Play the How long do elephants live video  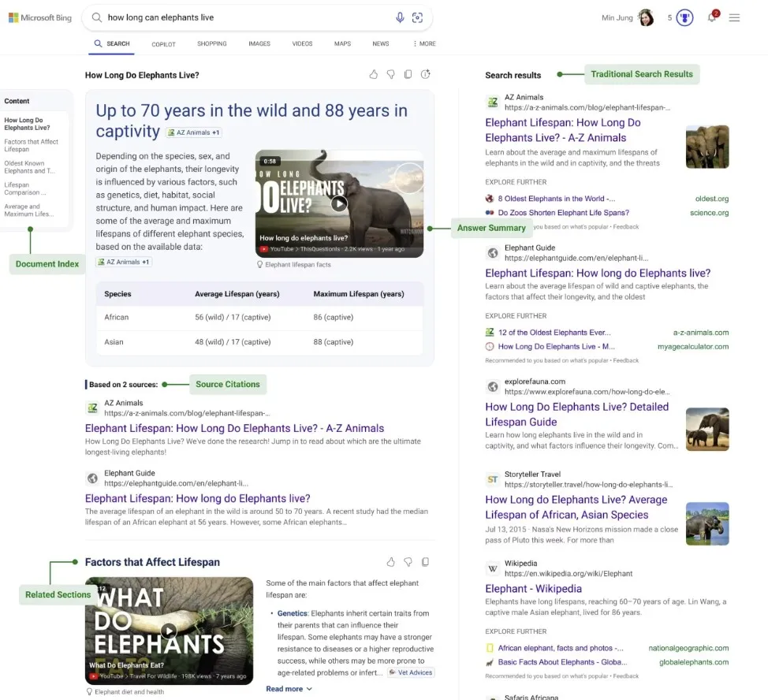(x=339, y=203)
